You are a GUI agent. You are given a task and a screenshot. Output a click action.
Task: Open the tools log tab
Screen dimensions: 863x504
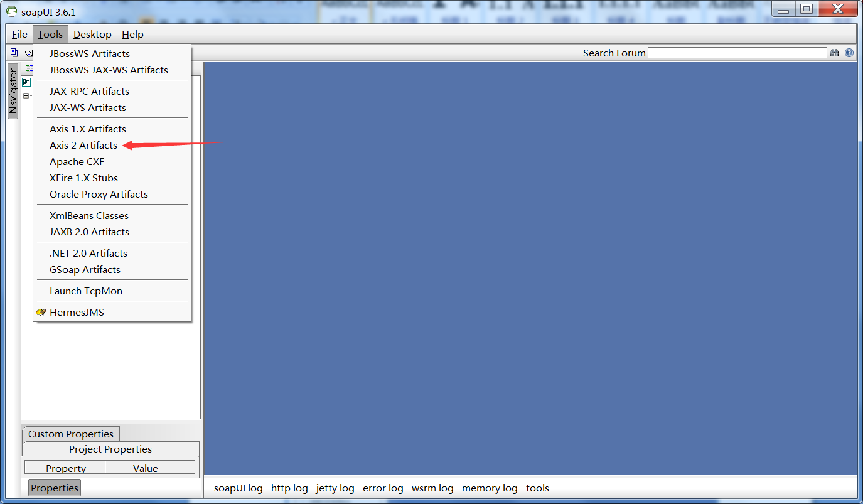537,488
